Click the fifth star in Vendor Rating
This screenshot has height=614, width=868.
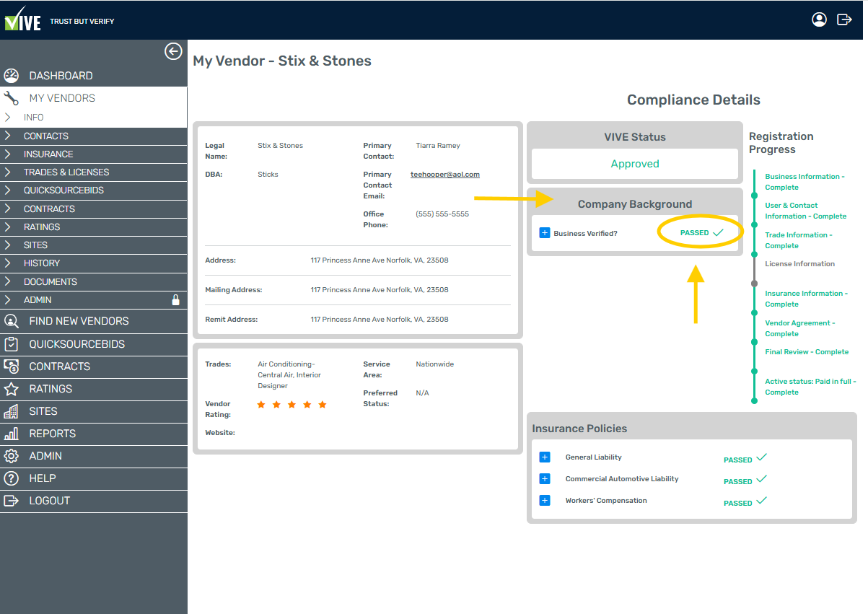tap(323, 405)
